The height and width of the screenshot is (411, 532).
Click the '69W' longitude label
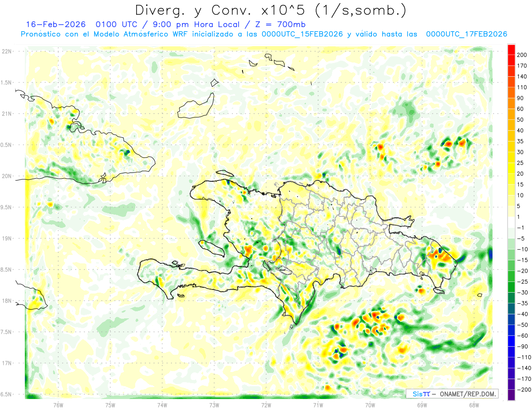pyautogui.click(x=422, y=405)
